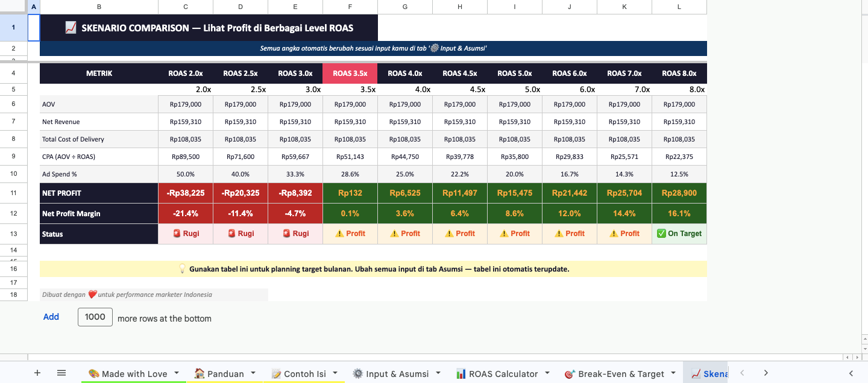Click the On Target status cell

679,234
